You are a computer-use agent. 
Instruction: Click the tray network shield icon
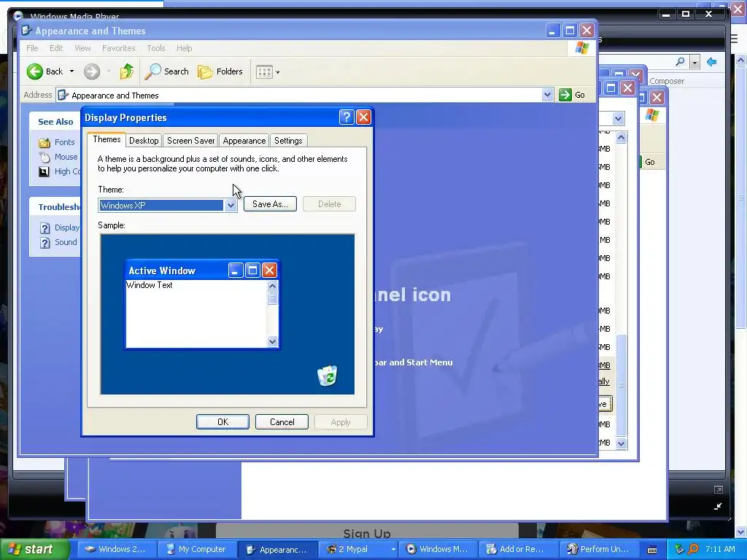click(x=679, y=549)
